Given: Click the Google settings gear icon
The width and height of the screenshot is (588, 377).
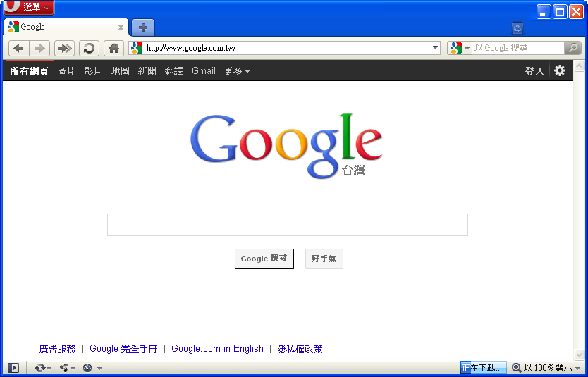Looking at the screenshot, I should coord(560,70).
